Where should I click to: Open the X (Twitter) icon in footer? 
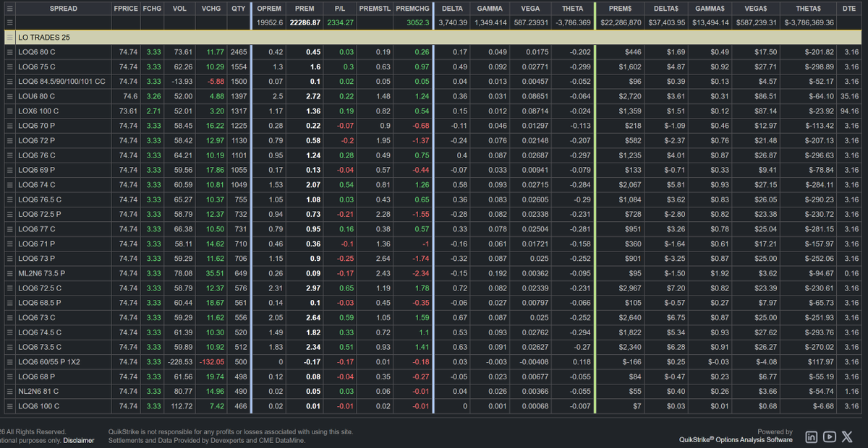click(848, 436)
